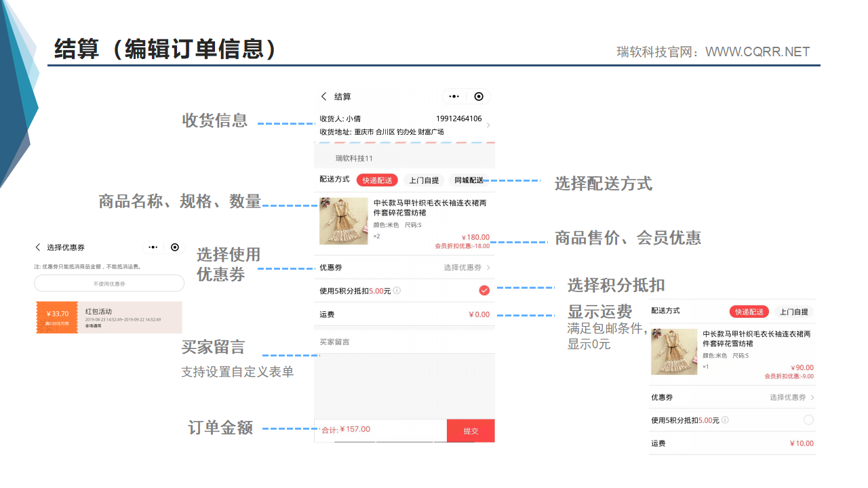Click the coupon notice starting with 注:
Viewport: 868px width, 488px height.
[88, 267]
